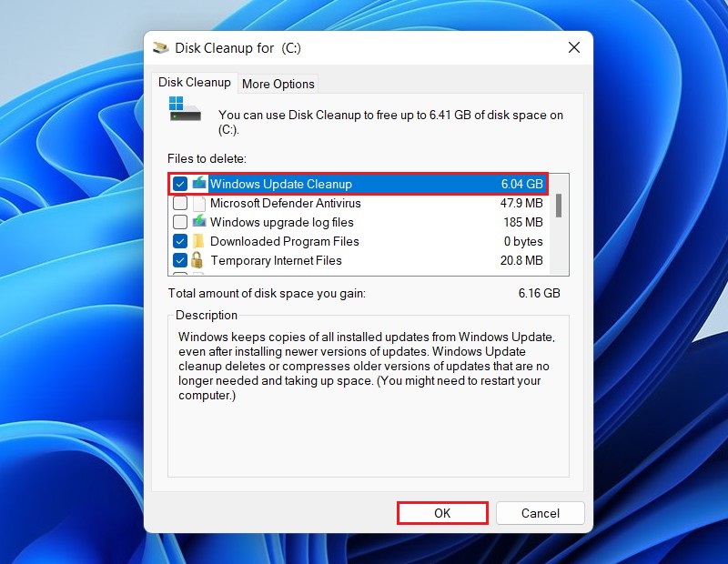This screenshot has height=564, width=728.
Task: Click the Disk Cleanup title bar drive icon
Action: [x=161, y=47]
